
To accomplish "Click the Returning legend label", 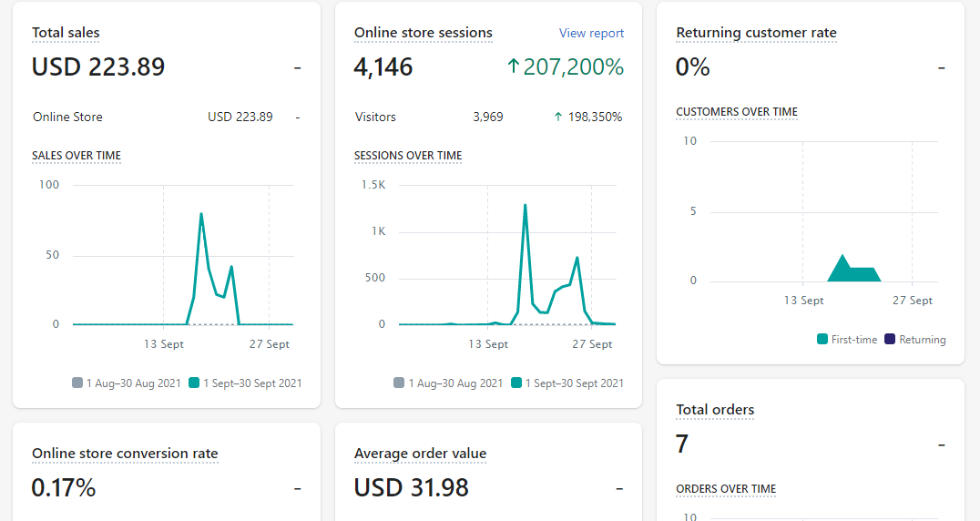I will point(923,339).
